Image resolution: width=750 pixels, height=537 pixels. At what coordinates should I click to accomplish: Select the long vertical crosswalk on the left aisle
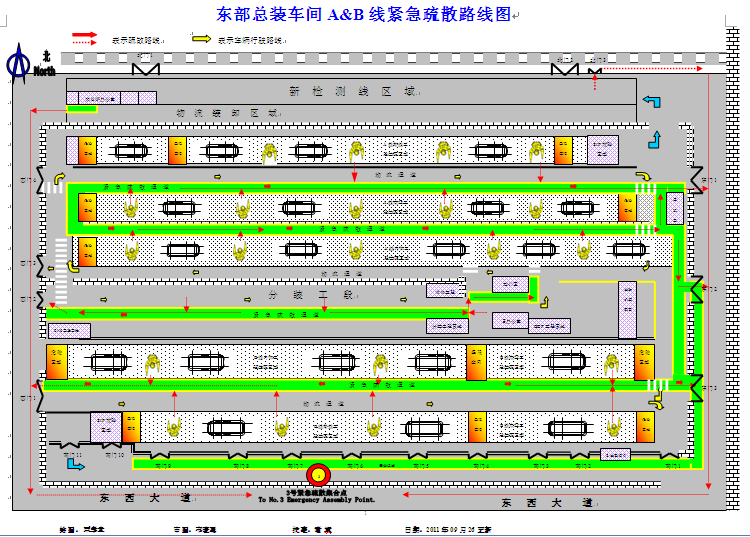[x=61, y=271]
